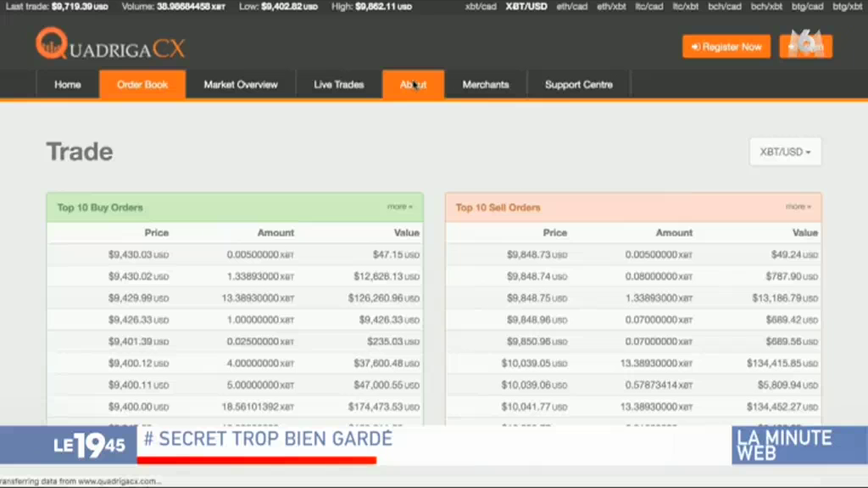Click the sell order value $787.90
868x488 pixels.
tap(792, 276)
